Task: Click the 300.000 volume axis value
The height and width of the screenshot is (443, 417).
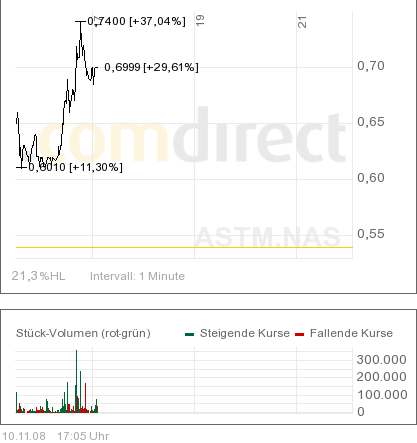Action: tap(382, 360)
